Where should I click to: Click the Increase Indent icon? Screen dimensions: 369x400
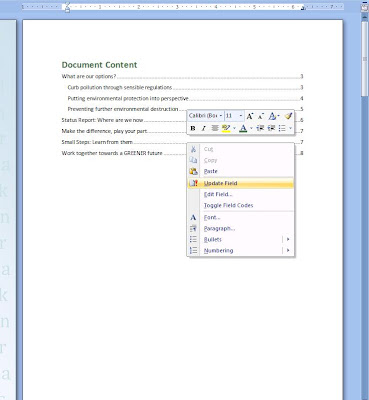point(271,128)
